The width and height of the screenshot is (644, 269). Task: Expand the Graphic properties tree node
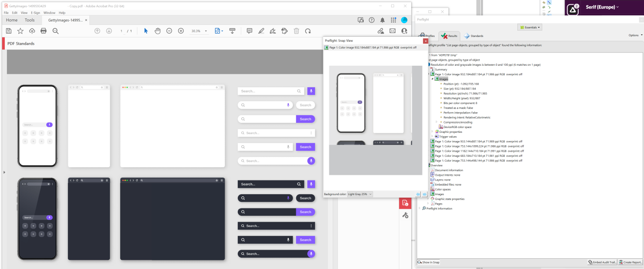[x=432, y=132]
